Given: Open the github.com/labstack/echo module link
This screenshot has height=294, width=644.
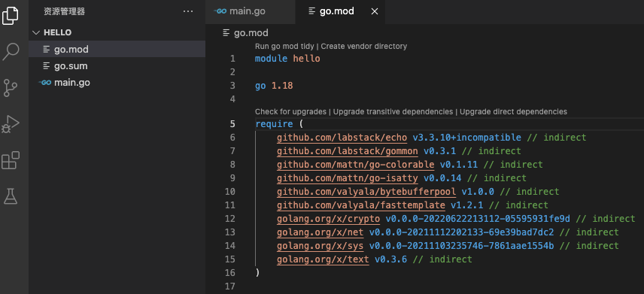Looking at the screenshot, I should (x=342, y=138).
